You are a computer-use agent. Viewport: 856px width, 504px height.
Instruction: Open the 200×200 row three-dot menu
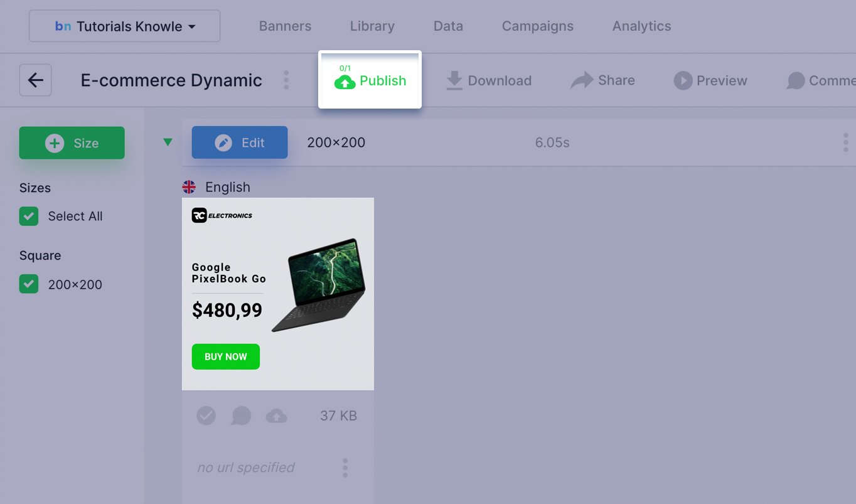pyautogui.click(x=846, y=142)
